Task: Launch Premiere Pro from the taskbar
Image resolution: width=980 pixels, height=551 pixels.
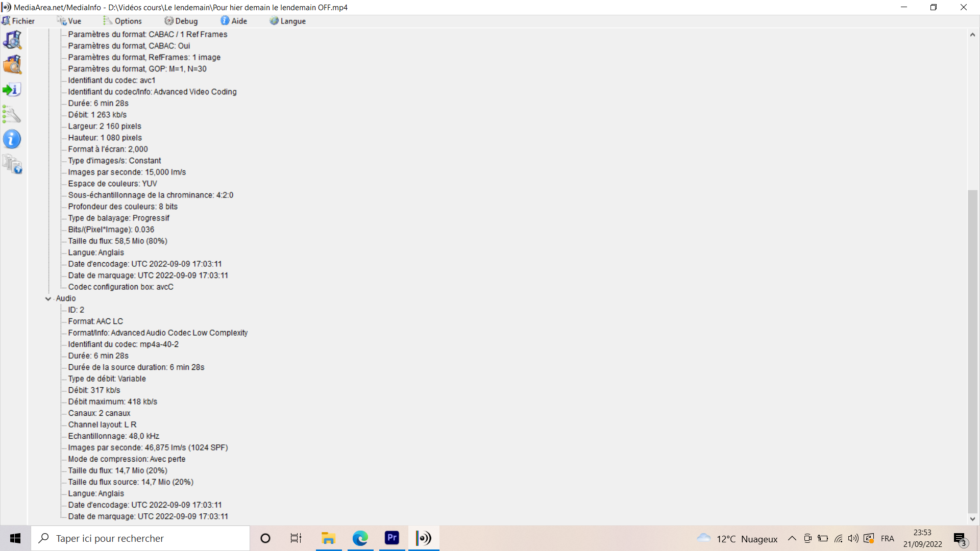Action: pos(391,538)
